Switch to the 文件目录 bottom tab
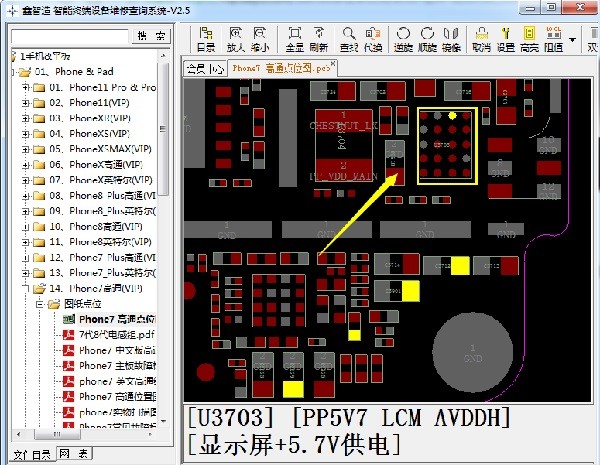 coord(32,455)
